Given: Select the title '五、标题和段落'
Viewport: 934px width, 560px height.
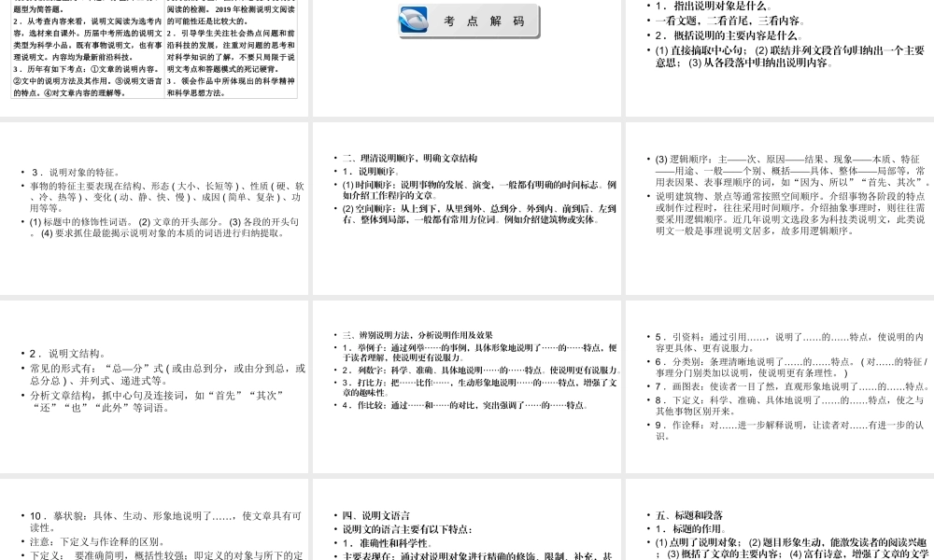Looking at the screenshot, I should [x=689, y=515].
